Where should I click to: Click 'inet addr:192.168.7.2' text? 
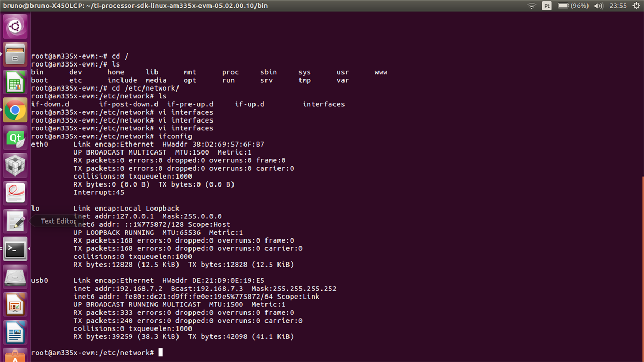click(118, 289)
